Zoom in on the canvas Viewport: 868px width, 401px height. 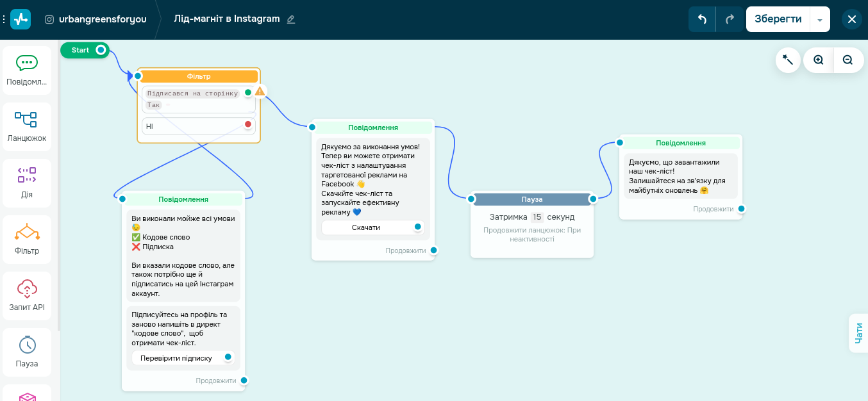tap(818, 60)
